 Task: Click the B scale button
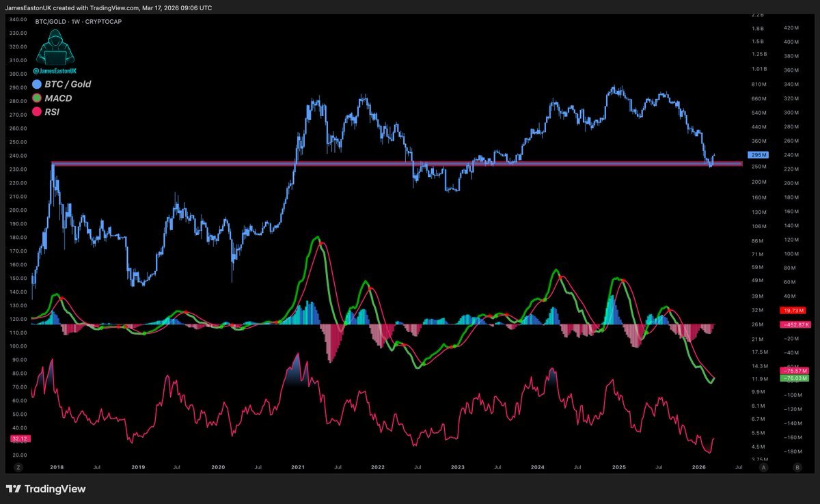pos(797,467)
